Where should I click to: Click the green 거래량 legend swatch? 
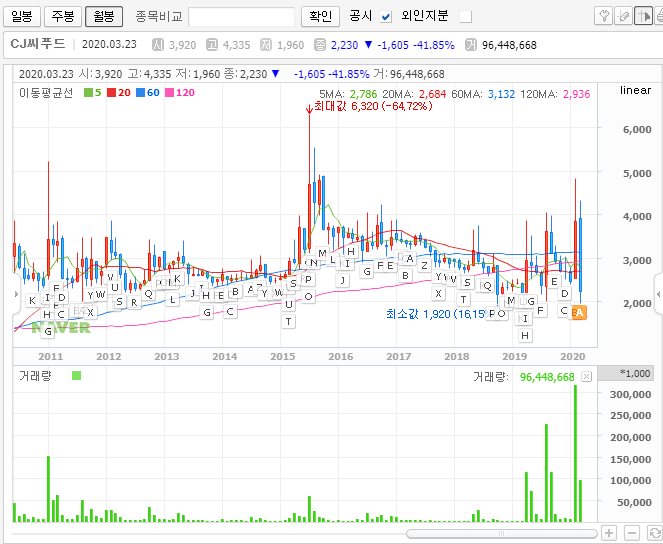coord(77,375)
